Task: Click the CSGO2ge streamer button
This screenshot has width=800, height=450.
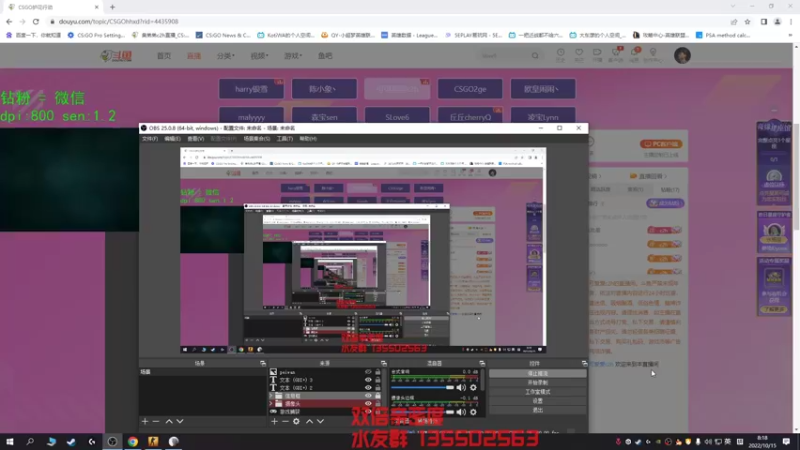Action: (x=470, y=89)
